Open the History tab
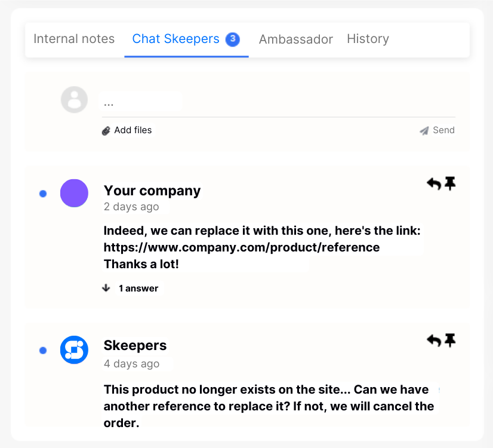 point(368,38)
